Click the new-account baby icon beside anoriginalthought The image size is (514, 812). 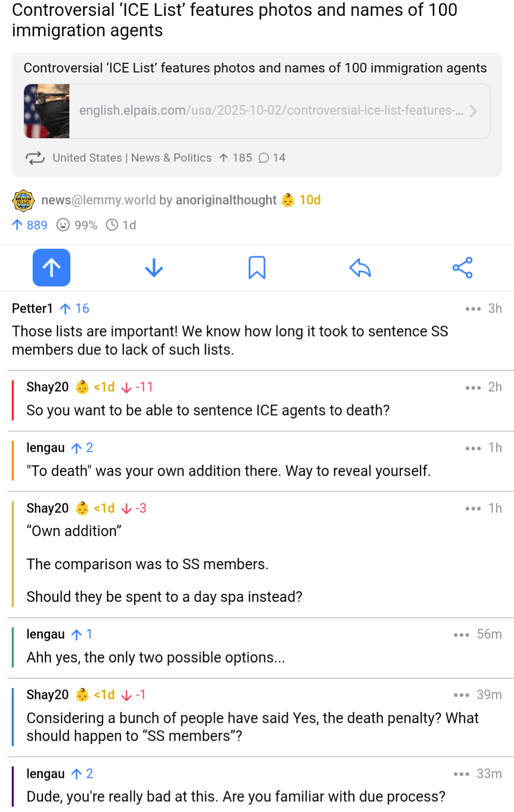(288, 200)
